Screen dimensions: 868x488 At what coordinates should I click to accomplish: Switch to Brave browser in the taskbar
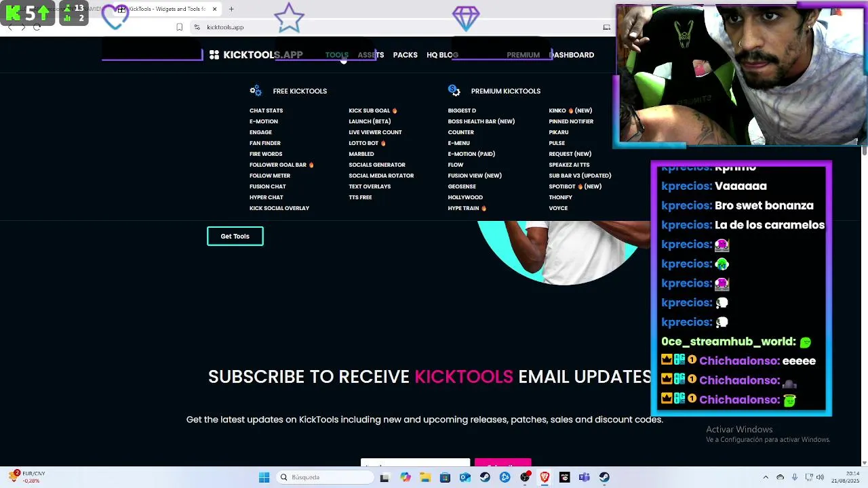[545, 477]
